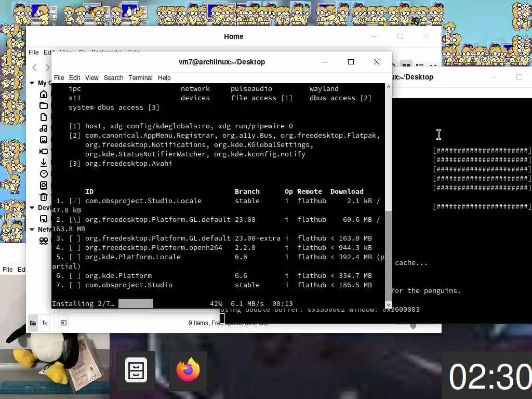Click the system dbus access [3] text
532x399 pixels.
pos(114,107)
